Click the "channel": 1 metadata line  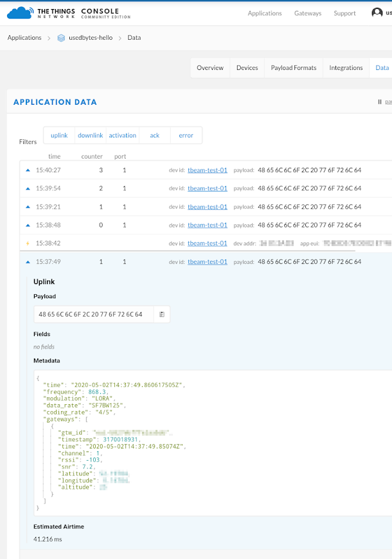tap(80, 453)
